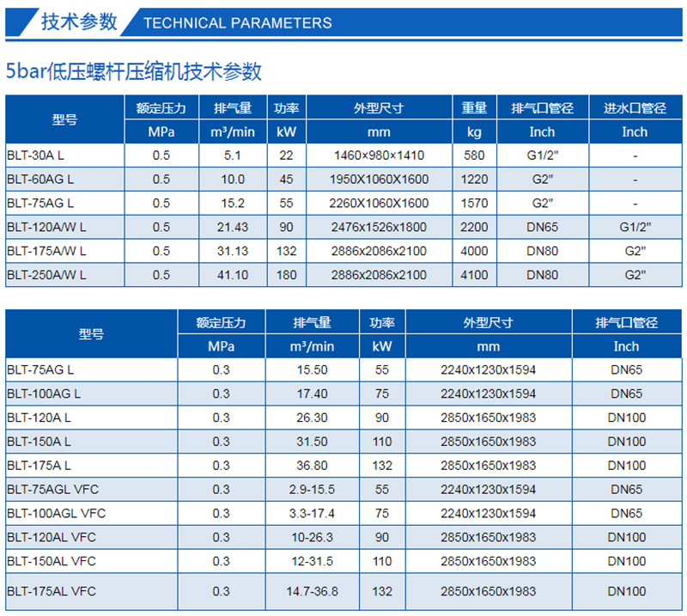Click the 15.2 air displacement value
The height and width of the screenshot is (616, 687).
[233, 203]
